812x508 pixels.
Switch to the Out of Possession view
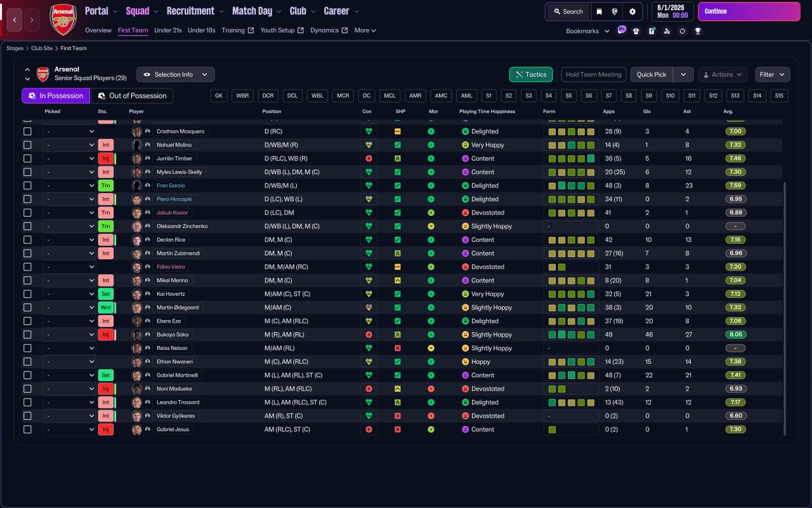(133, 96)
